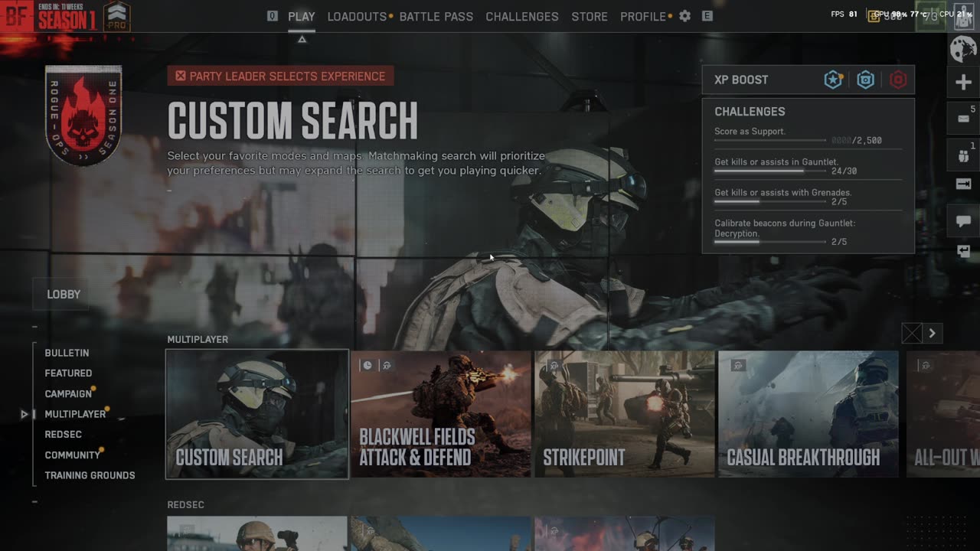980x551 pixels.
Task: Open the Profile tab
Action: pos(643,16)
